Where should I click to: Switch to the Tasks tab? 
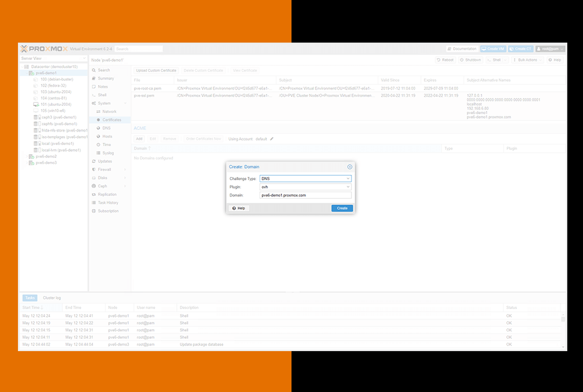coord(30,298)
